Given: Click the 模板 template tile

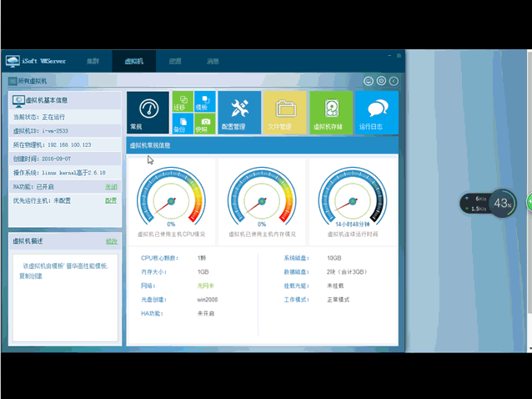Looking at the screenshot, I should 205,101.
